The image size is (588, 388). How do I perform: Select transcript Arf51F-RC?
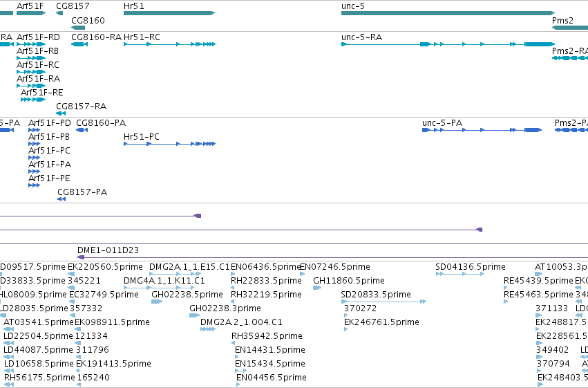(x=31, y=72)
